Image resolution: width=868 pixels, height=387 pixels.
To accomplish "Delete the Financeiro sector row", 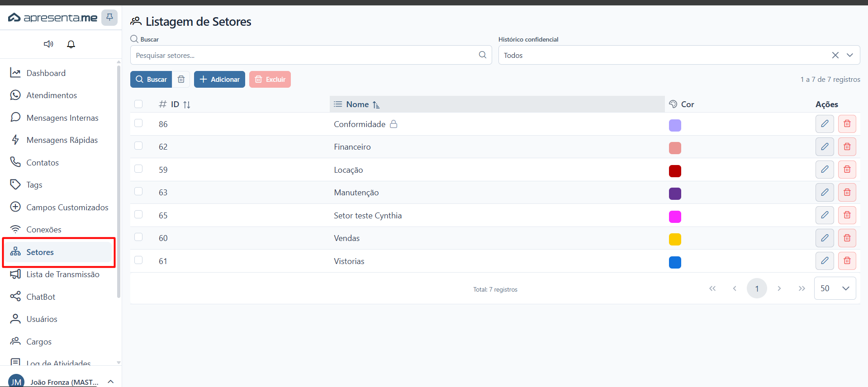I will (847, 146).
